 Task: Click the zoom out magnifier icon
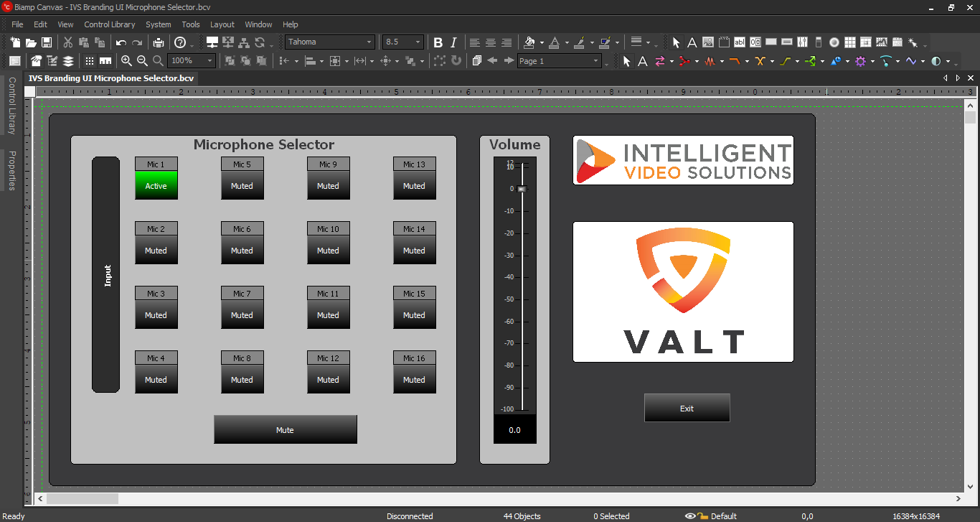142,61
